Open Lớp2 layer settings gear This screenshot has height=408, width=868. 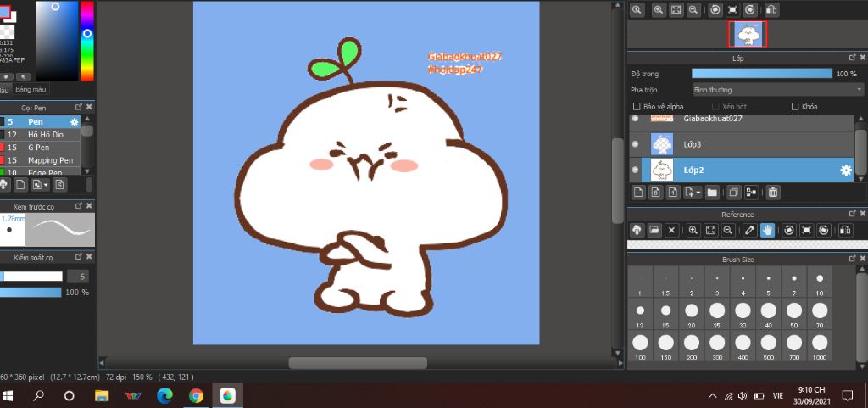tap(846, 170)
